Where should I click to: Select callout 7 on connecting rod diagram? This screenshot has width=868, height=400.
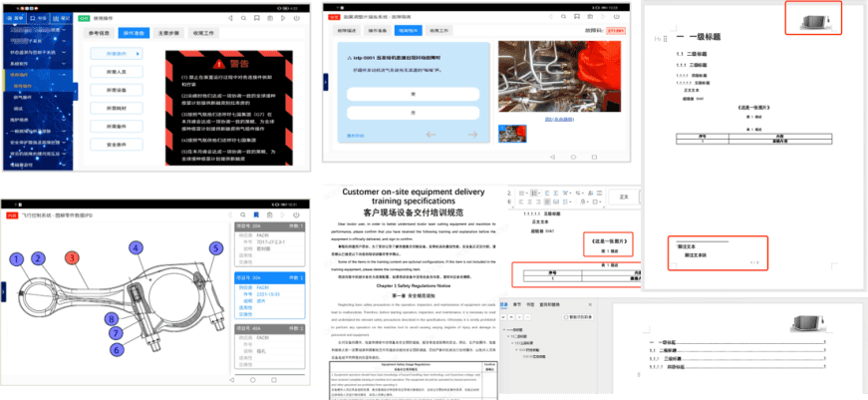(x=117, y=333)
